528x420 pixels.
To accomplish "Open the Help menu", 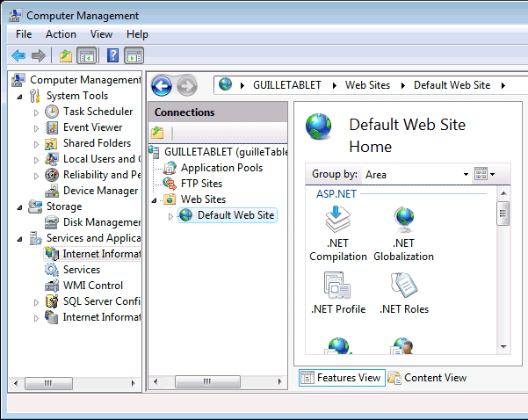I will tap(137, 34).
